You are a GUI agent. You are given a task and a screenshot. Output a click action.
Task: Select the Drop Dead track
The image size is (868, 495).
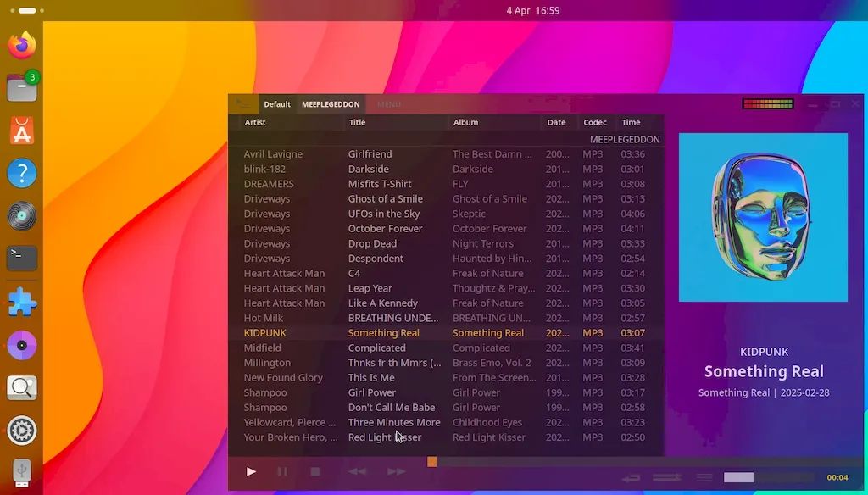(446, 243)
